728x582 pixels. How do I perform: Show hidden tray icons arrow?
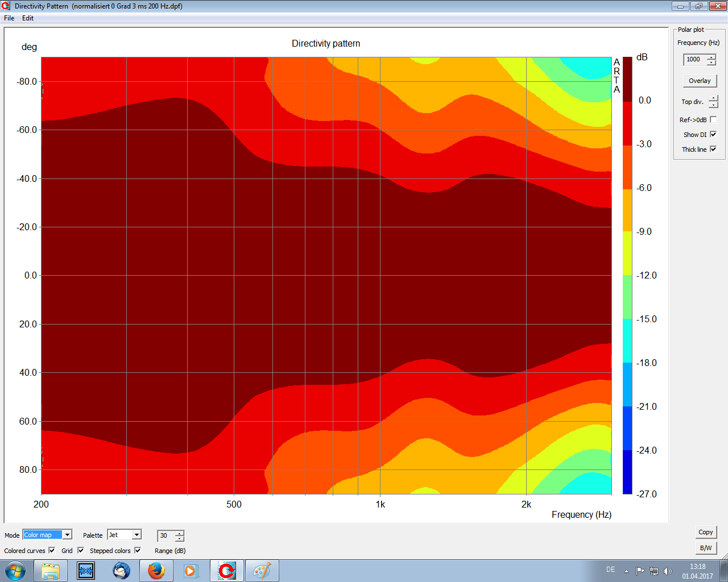[x=626, y=571]
